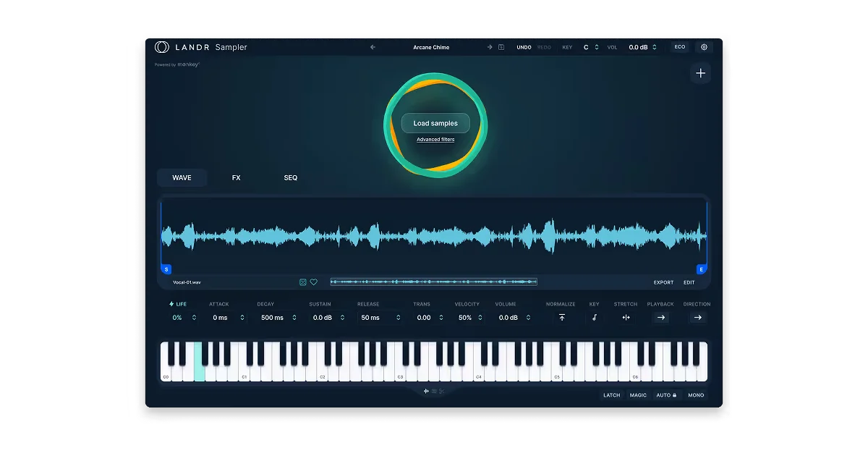Toggle MONO mode

coord(696,395)
